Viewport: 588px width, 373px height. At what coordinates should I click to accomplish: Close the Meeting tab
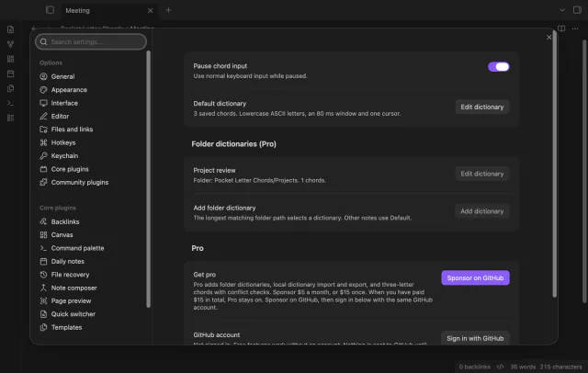coord(150,10)
